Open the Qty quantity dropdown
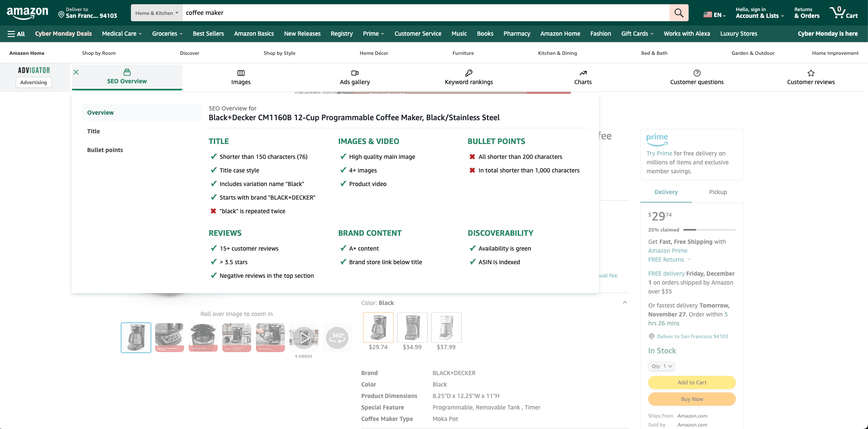This screenshot has height=429, width=868. (661, 366)
